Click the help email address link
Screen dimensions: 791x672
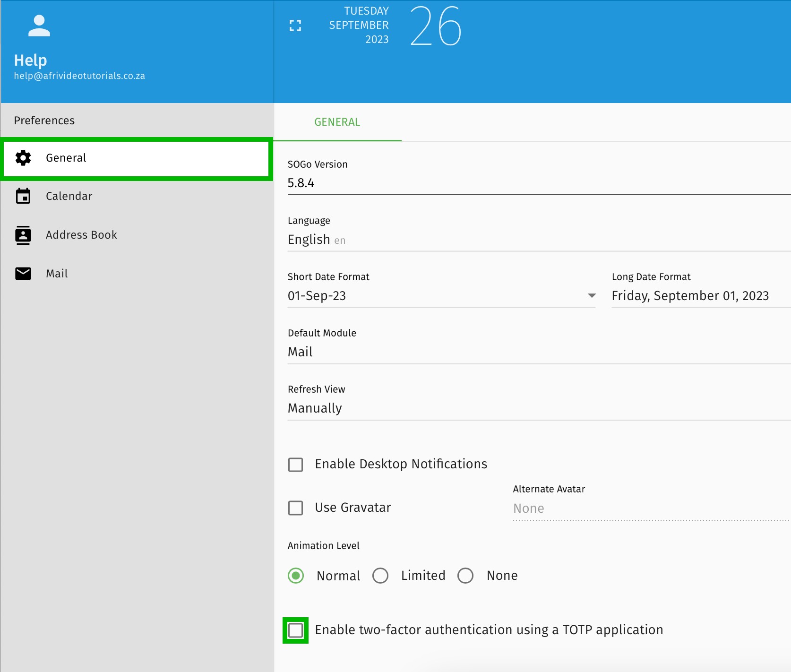[79, 76]
